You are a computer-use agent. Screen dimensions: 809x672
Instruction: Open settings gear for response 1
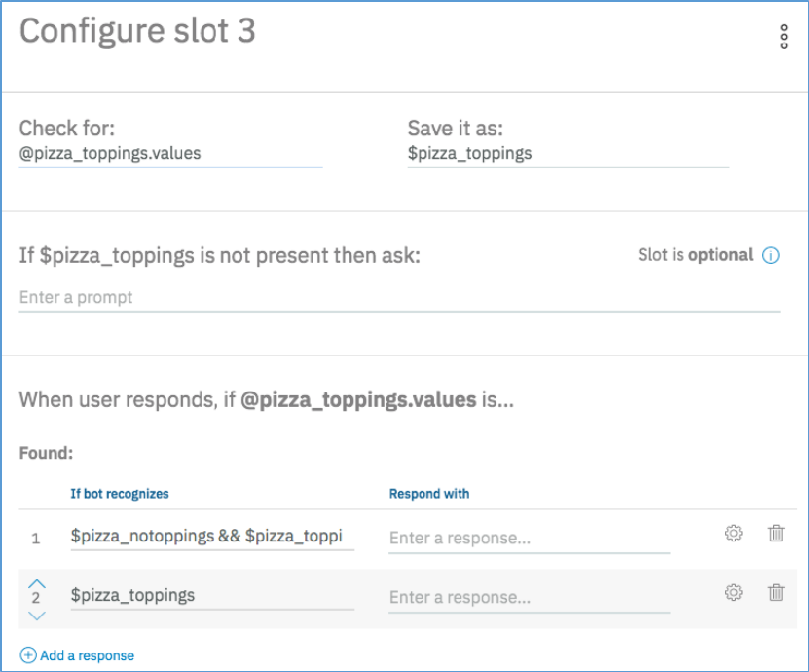734,534
